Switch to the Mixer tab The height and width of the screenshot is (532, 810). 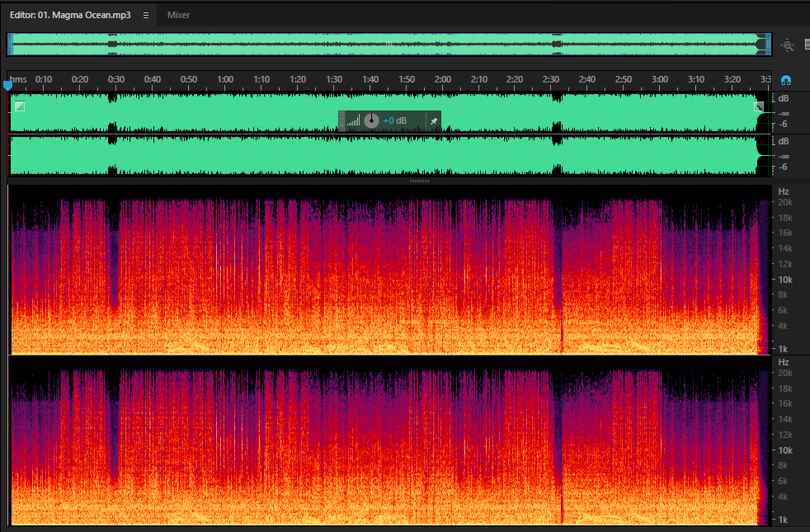[178, 15]
